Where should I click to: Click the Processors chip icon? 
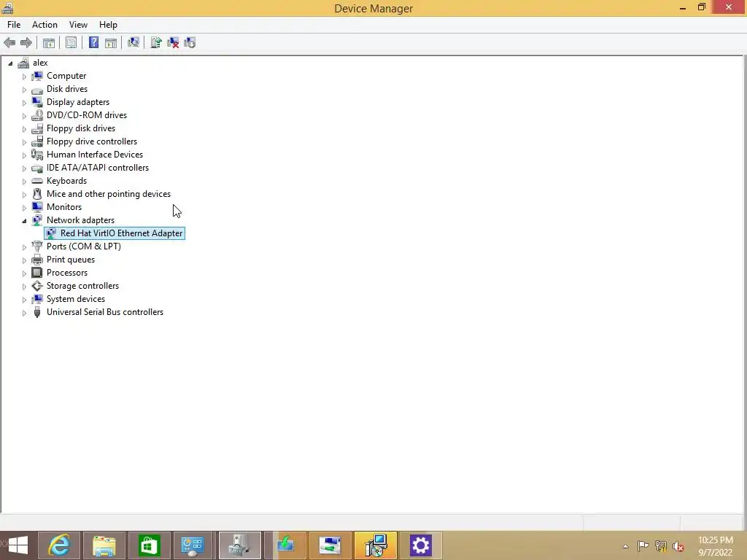click(36, 273)
